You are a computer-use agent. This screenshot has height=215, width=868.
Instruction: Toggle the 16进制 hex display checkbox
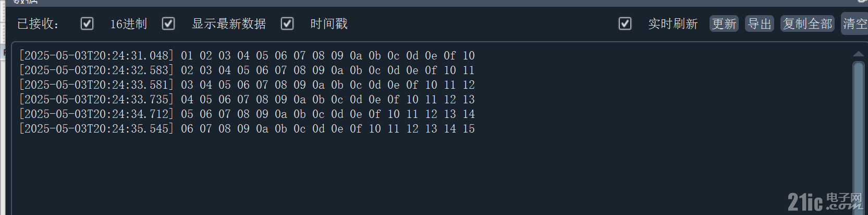[87, 23]
